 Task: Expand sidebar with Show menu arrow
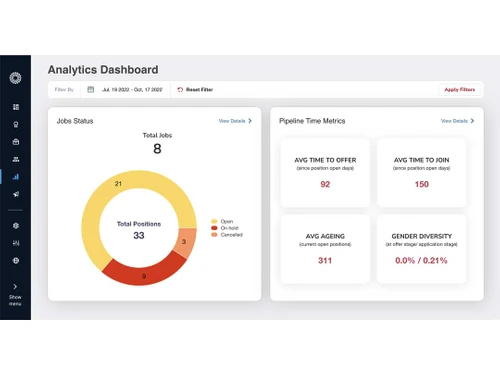[x=15, y=287]
